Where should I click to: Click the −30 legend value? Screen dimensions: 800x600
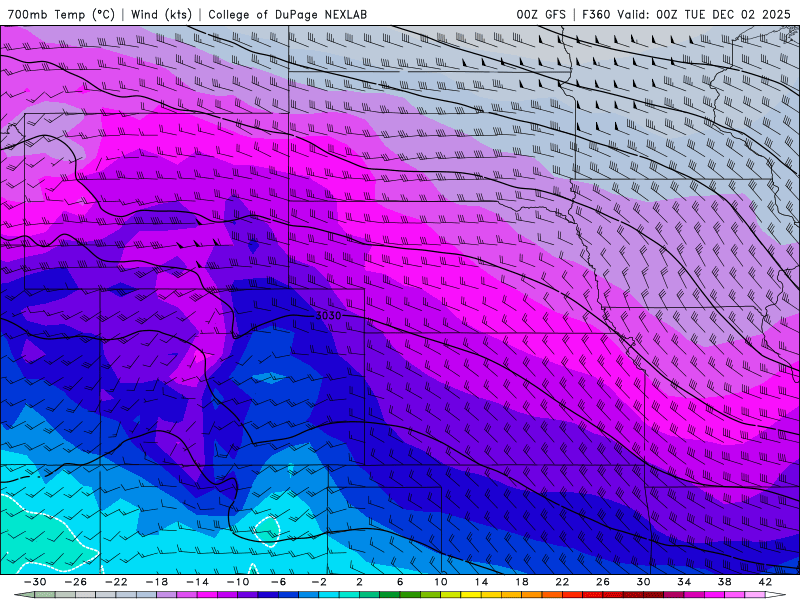pyautogui.click(x=35, y=582)
